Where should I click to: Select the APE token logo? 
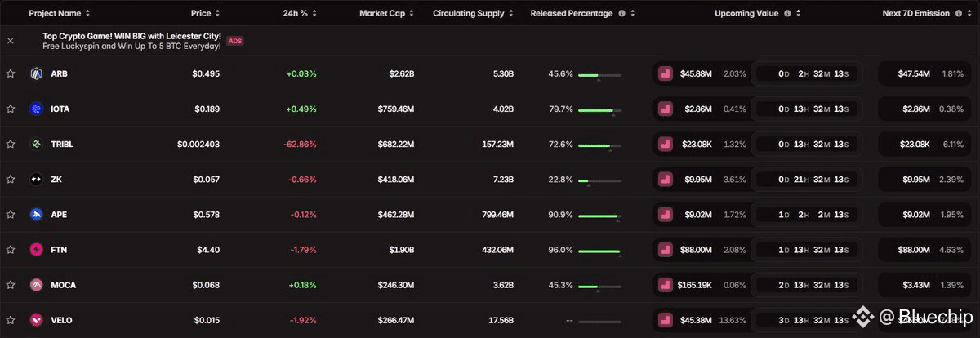[36, 214]
